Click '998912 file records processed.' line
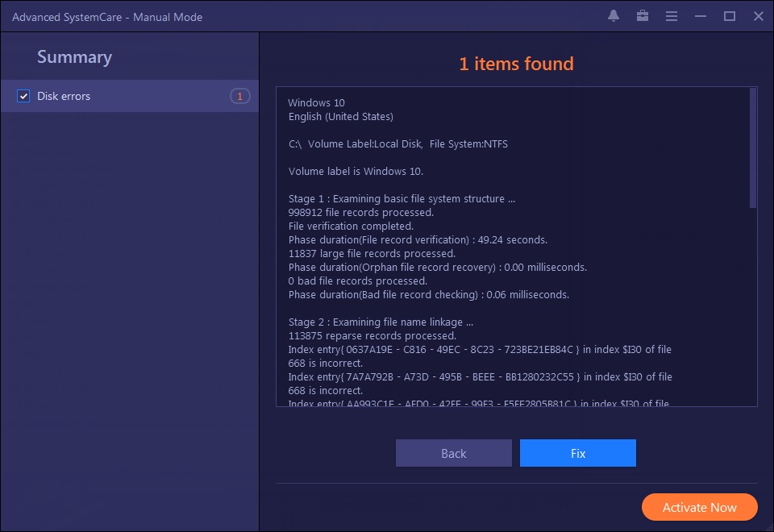This screenshot has height=532, width=774. [361, 212]
